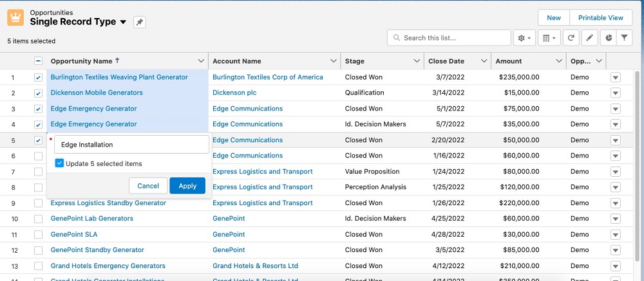Click the Amount column header
The image size is (644, 281).
[509, 61]
